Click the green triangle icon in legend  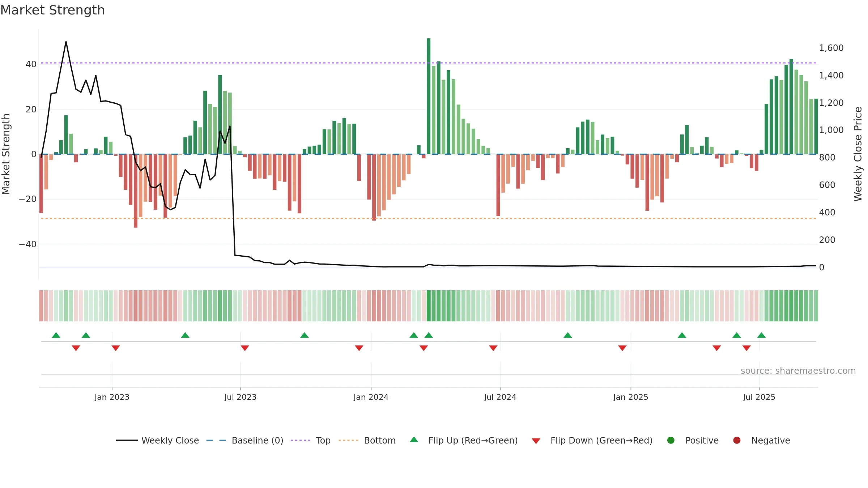(x=414, y=440)
